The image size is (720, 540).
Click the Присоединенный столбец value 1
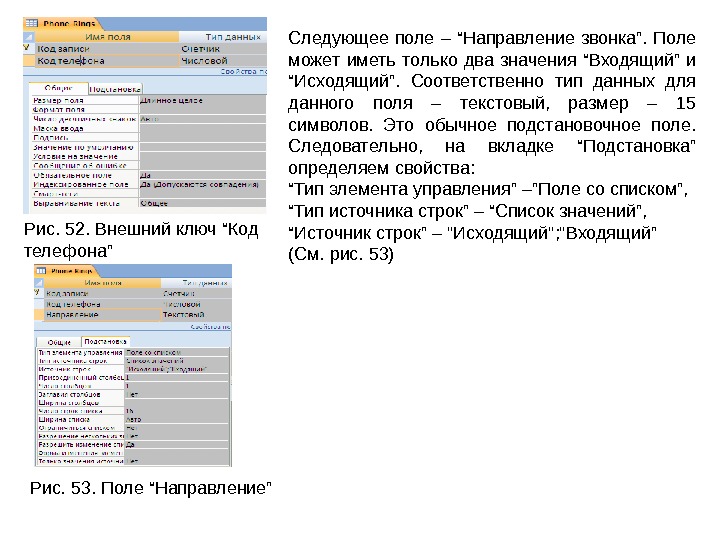pos(177,377)
